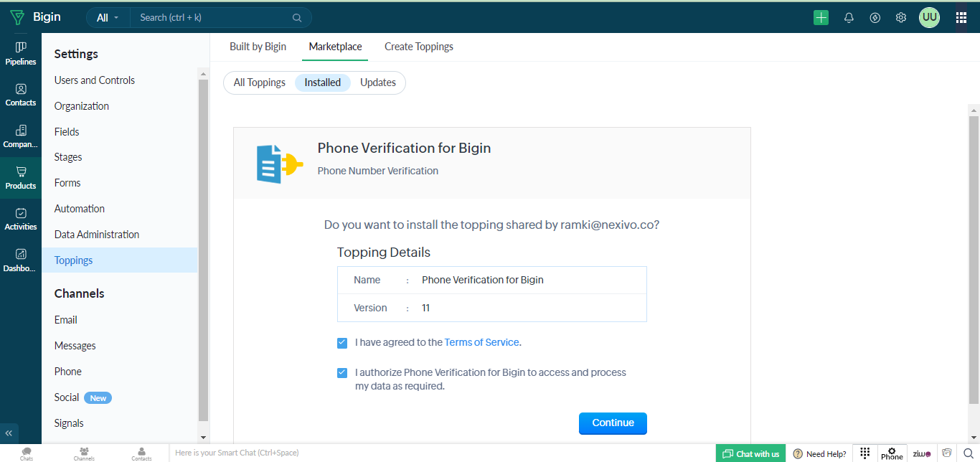Collapse the left rail with double-chevron

9,434
